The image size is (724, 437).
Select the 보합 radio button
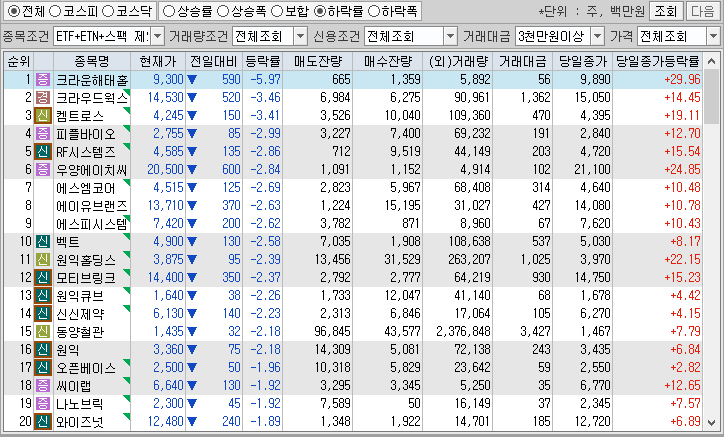tap(277, 11)
